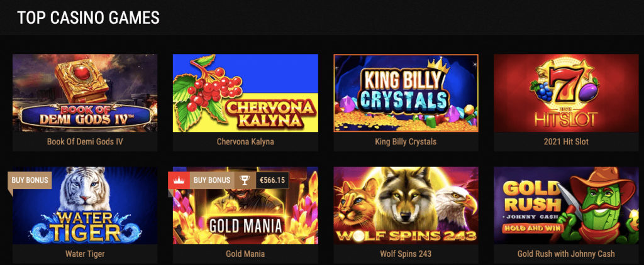Click the trophy icon on Gold Mania

point(245,180)
